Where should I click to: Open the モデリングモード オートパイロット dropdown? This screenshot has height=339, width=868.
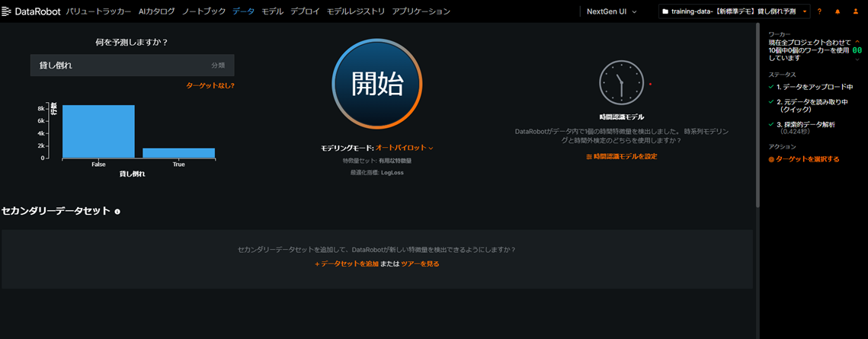click(404, 148)
